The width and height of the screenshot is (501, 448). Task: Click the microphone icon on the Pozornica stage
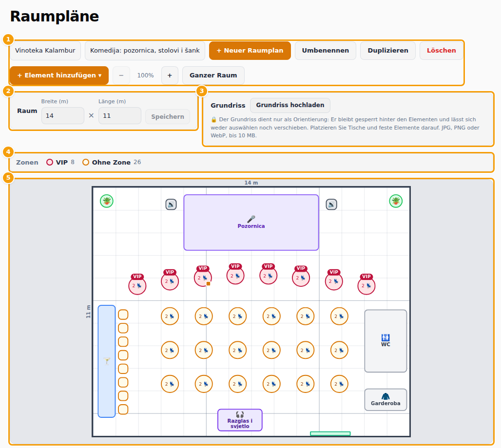click(251, 219)
